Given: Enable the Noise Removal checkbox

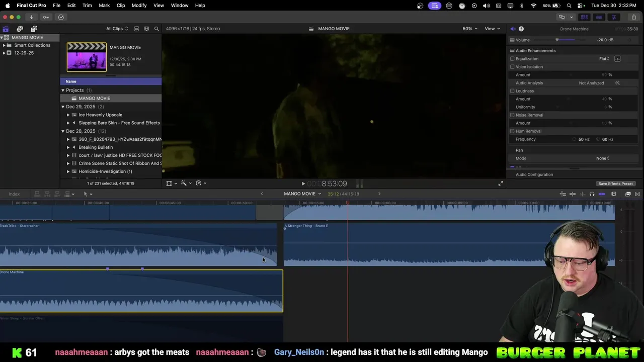Looking at the screenshot, I should click(512, 115).
